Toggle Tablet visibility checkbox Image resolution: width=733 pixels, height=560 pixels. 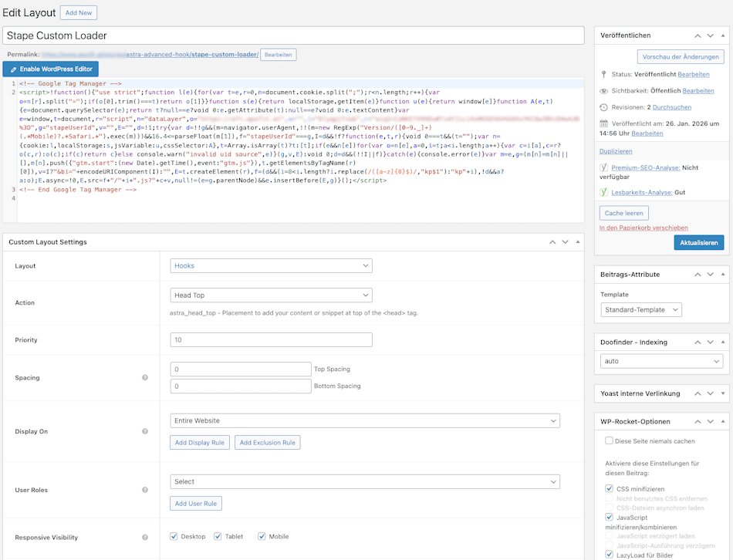[218, 536]
